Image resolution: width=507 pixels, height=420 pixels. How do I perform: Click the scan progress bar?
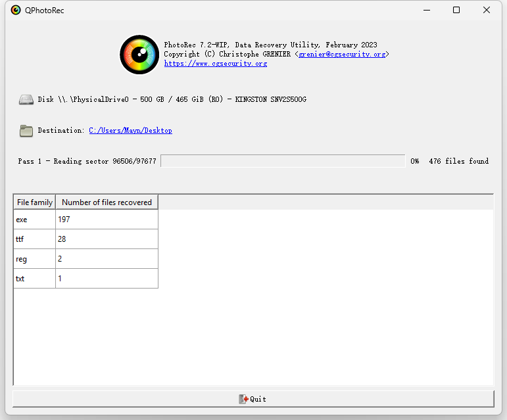pyautogui.click(x=283, y=161)
